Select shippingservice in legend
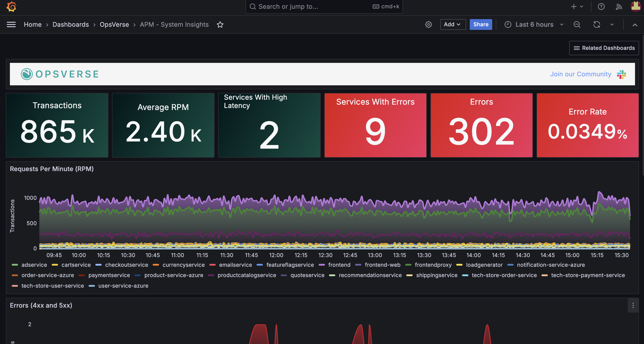The width and height of the screenshot is (644, 344). tap(437, 275)
